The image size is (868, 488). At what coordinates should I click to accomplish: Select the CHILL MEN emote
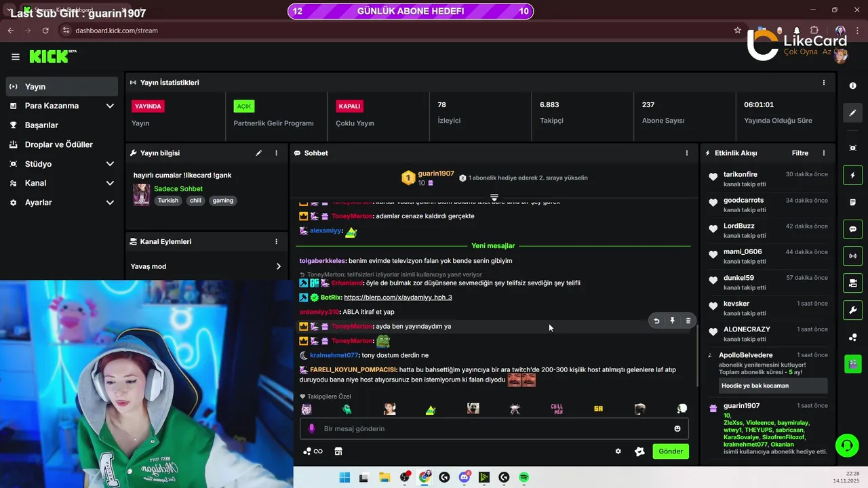557,409
